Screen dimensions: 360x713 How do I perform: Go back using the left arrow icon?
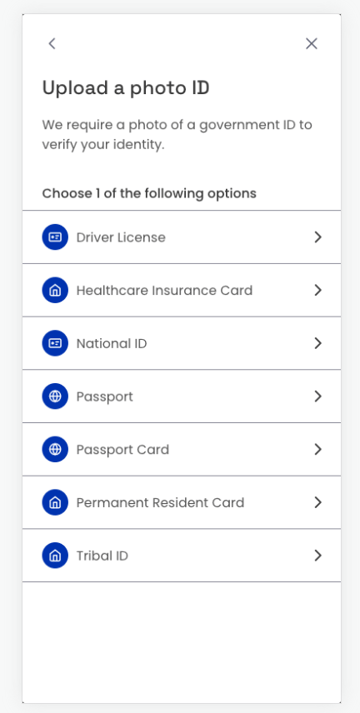52,44
